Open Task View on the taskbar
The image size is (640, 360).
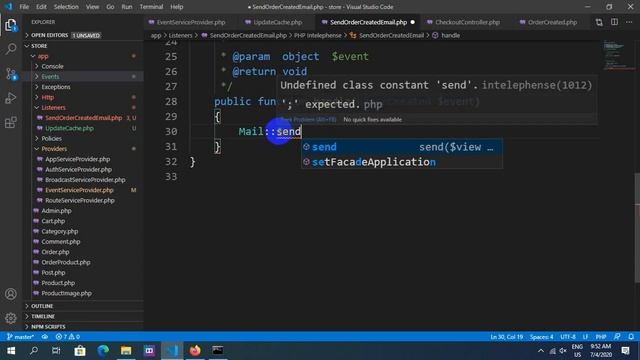point(56,351)
